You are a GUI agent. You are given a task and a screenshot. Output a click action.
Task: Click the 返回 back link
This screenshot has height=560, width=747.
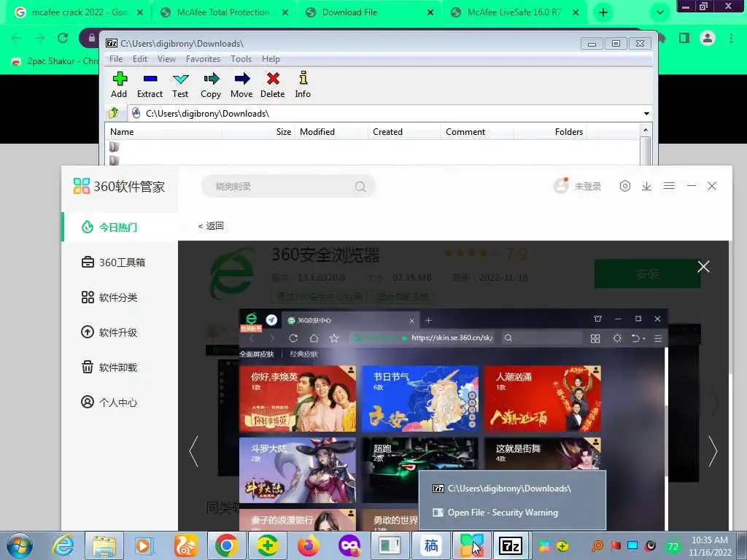pyautogui.click(x=211, y=226)
